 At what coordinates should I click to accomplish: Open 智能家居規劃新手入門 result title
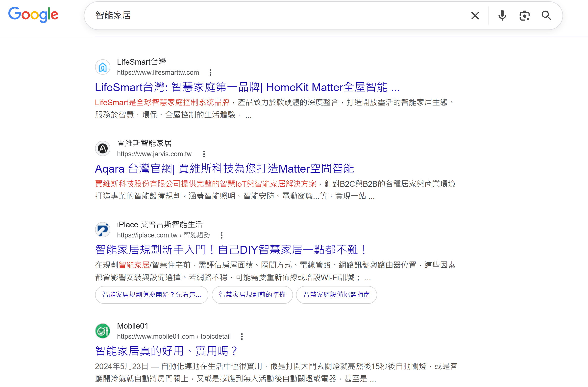[231, 250]
